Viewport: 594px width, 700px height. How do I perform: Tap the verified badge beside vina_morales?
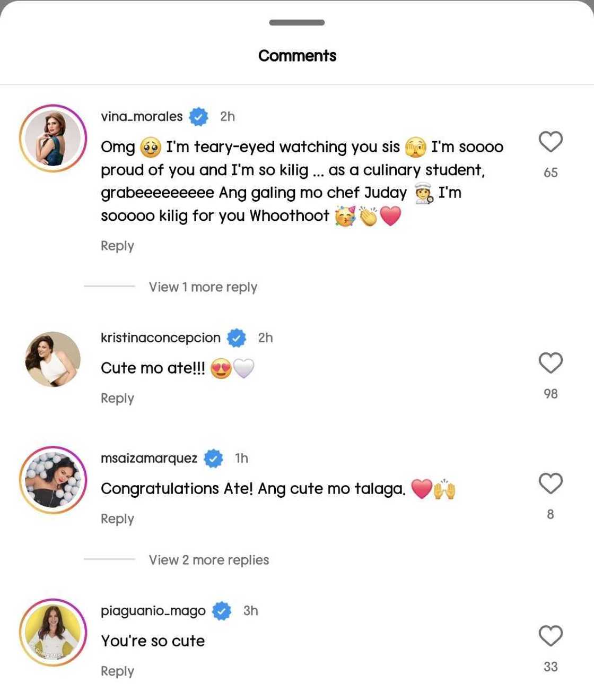[x=198, y=116]
